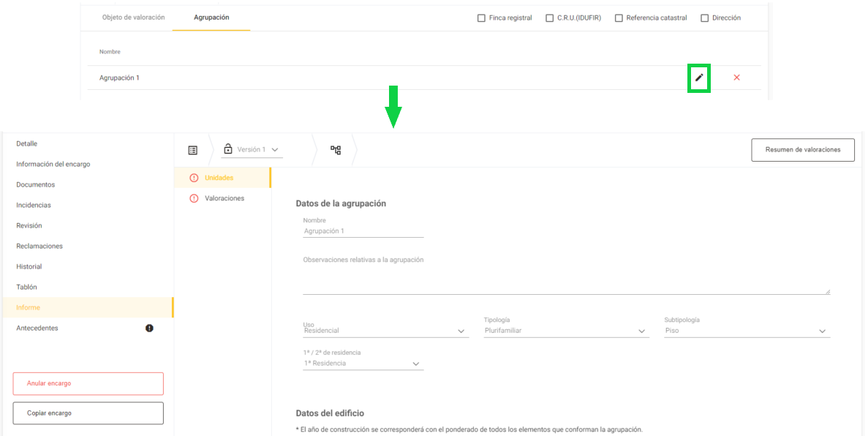Select Documentos in the left sidebar
The width and height of the screenshot is (868, 436).
35,184
